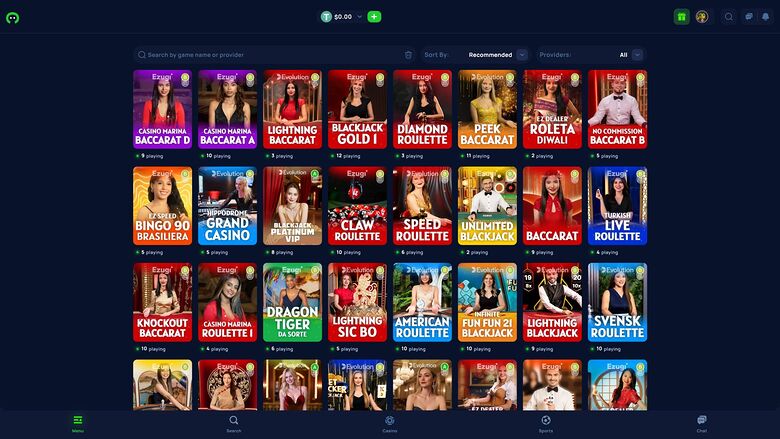780x439 pixels.
Task: Launch Blackjack Gold 1 game
Action: (x=357, y=109)
